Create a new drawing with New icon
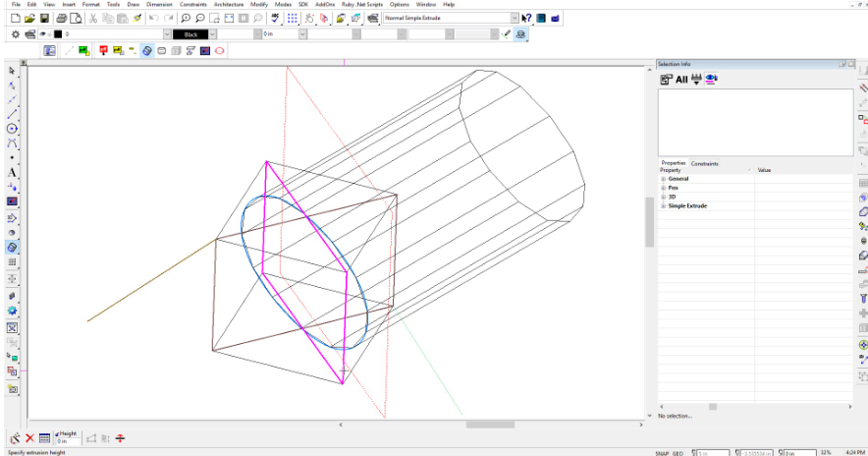 16,19
